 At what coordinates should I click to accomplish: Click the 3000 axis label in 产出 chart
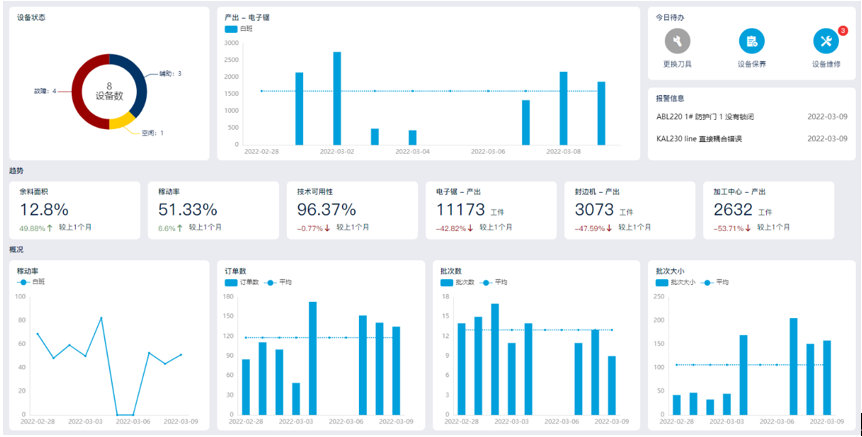[232, 43]
